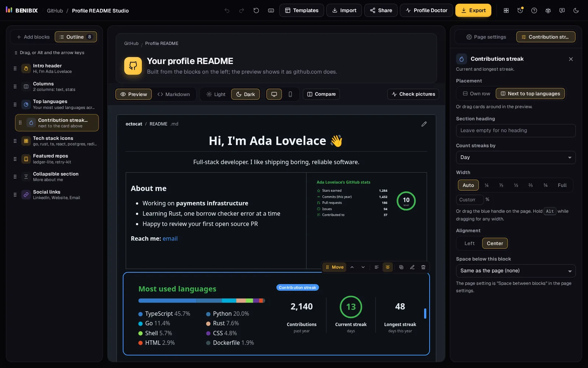The image size is (588, 368).
Task: Open keyboard shortcuts via the keyboard icon
Action: tap(271, 10)
